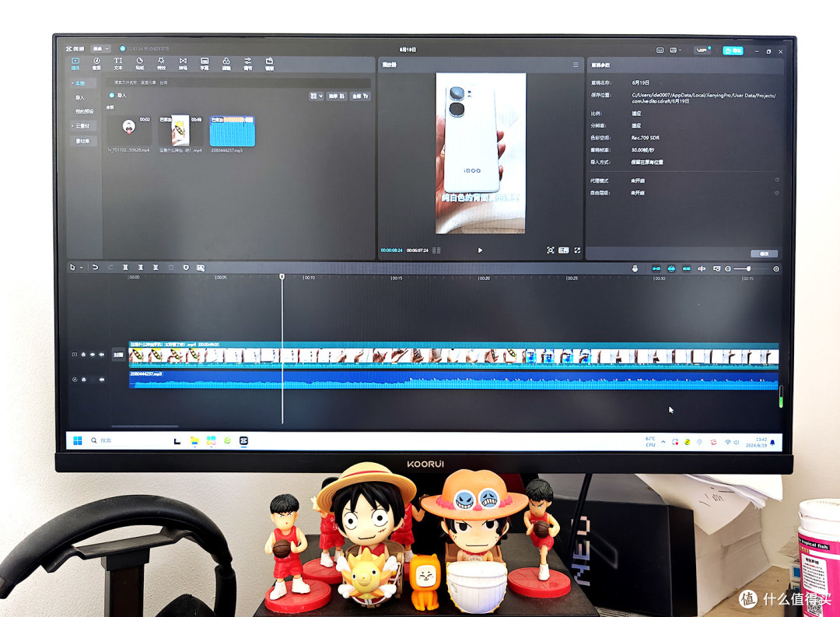Select the lv_701102 mp4 clip thumbnail
This screenshot has width=840, height=617.
click(x=128, y=130)
